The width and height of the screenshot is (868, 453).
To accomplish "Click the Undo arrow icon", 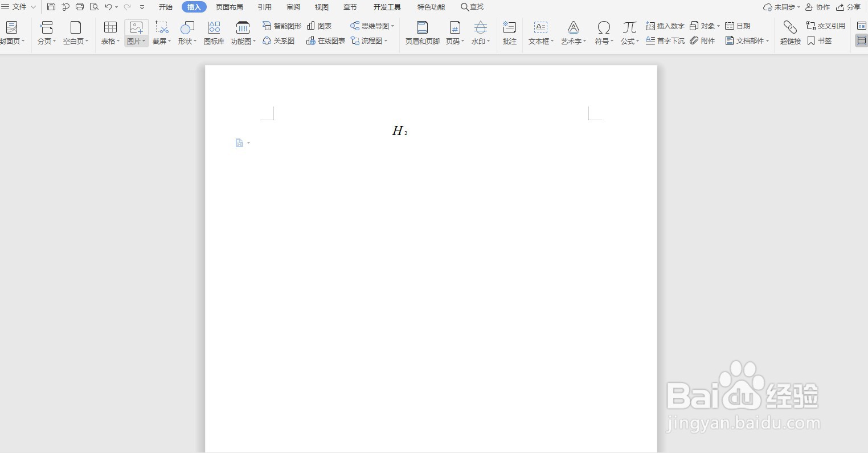I will (108, 7).
